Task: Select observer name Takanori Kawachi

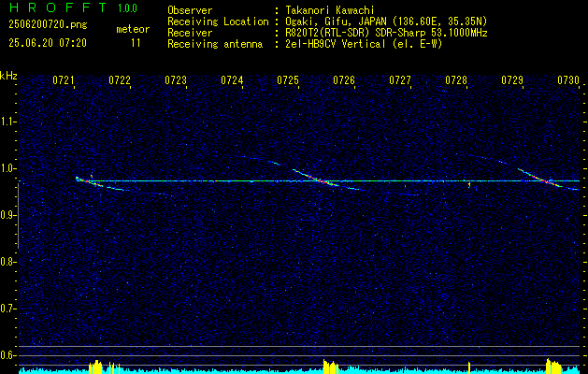Action: click(328, 10)
